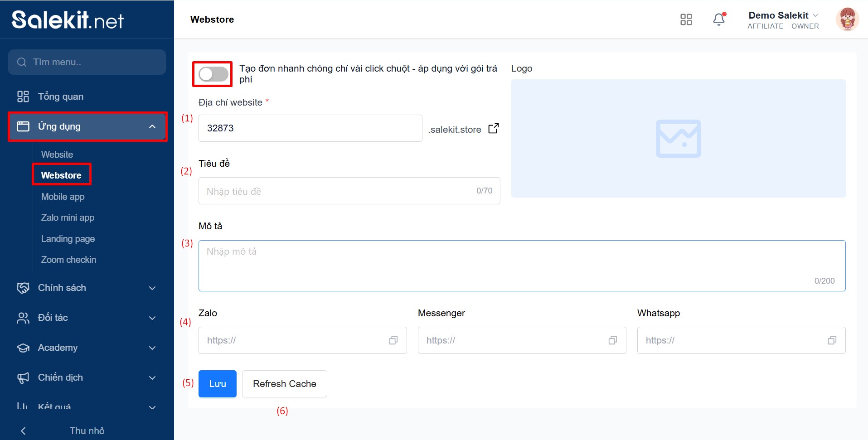868x440 pixels.
Task: Open the apps grid icon in header
Action: click(x=686, y=19)
